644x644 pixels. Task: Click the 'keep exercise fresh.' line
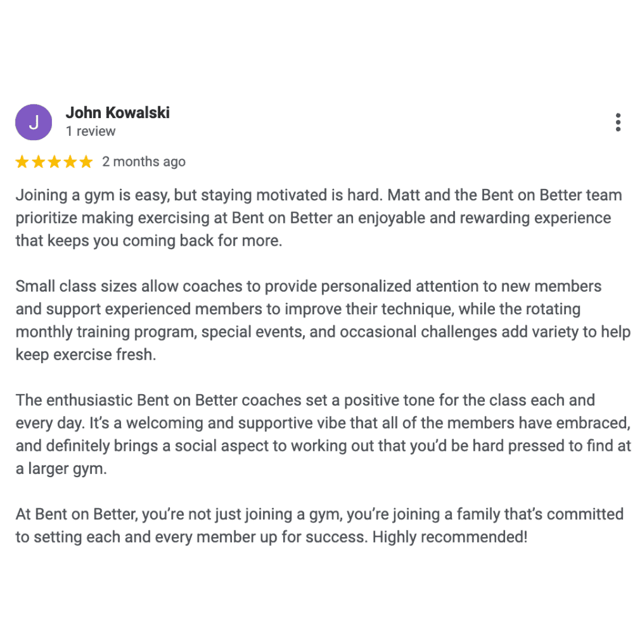point(85,355)
